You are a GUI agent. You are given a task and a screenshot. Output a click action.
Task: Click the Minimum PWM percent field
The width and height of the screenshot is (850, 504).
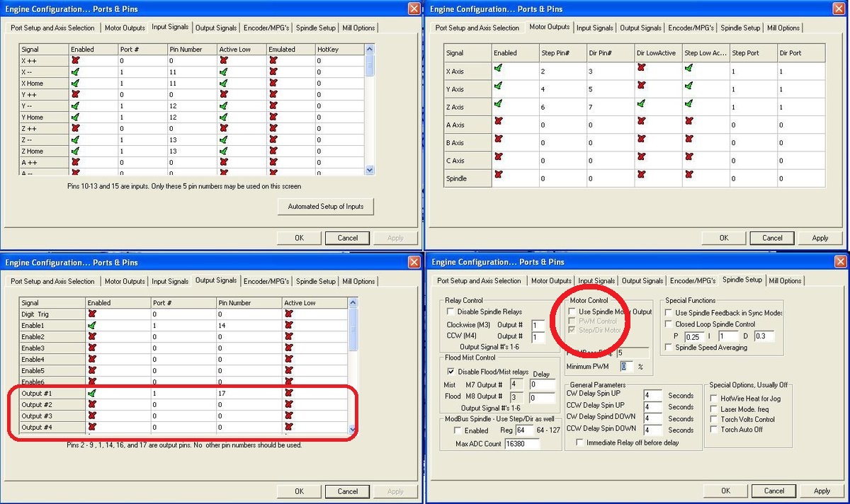[627, 366]
